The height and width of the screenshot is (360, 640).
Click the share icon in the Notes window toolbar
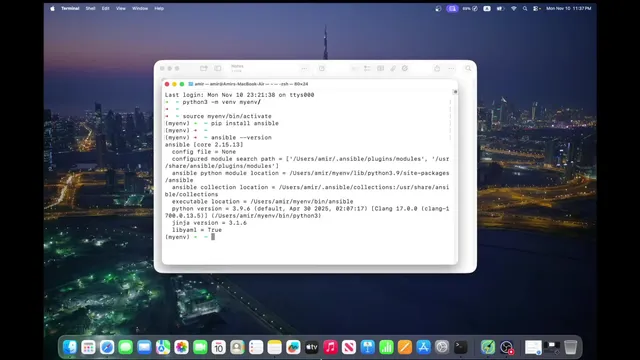[x=437, y=68]
